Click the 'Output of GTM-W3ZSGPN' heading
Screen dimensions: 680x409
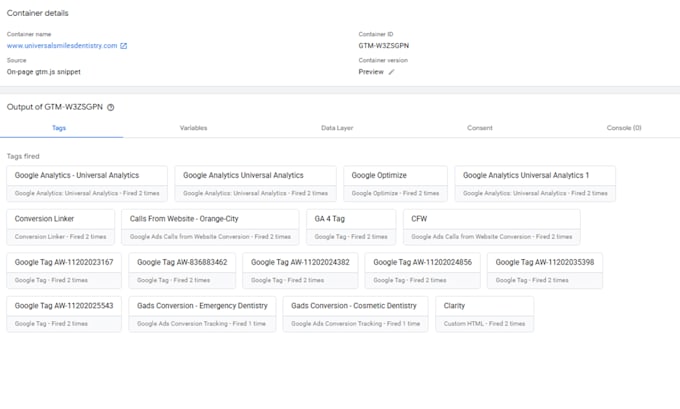click(55, 107)
